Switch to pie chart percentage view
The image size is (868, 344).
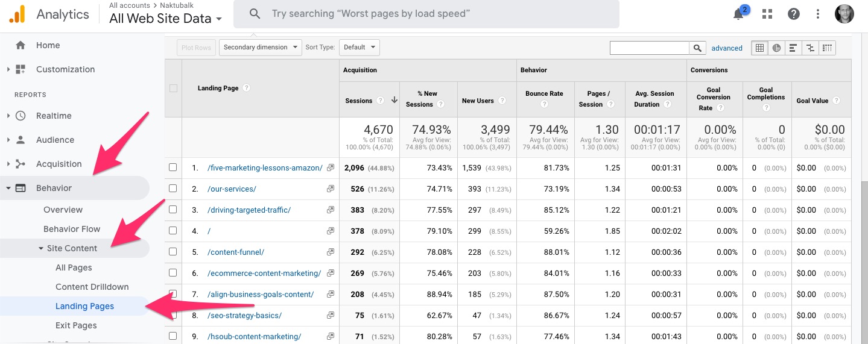coord(777,48)
